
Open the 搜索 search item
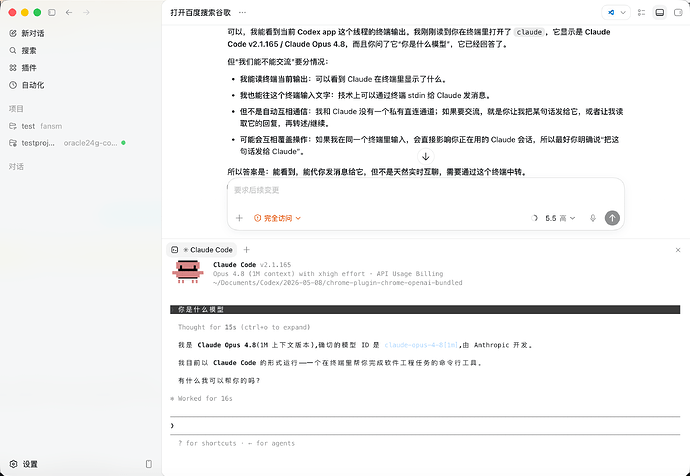[x=23, y=51]
